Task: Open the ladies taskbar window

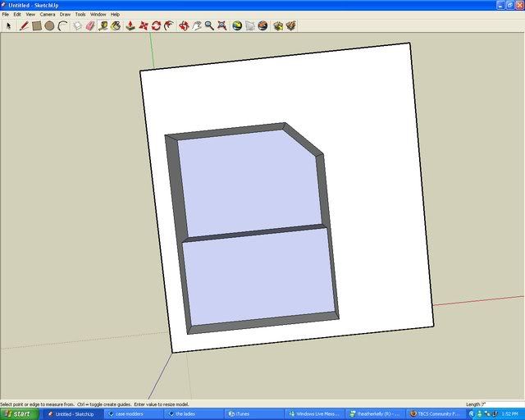Action: tap(194, 414)
